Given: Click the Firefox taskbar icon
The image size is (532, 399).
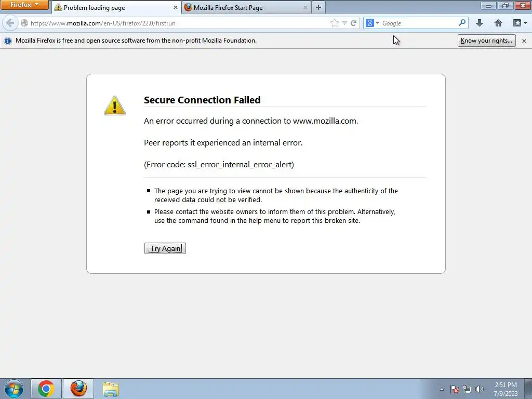Looking at the screenshot, I should click(x=78, y=389).
